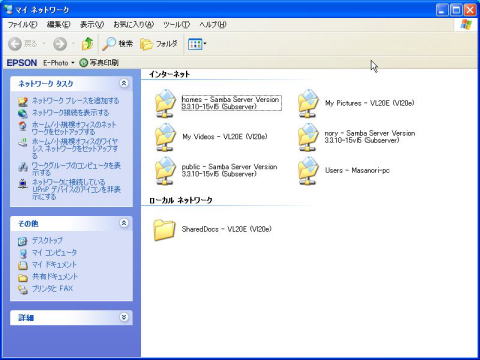
Task: Open the Views layout dropdown button
Action: (x=197, y=44)
